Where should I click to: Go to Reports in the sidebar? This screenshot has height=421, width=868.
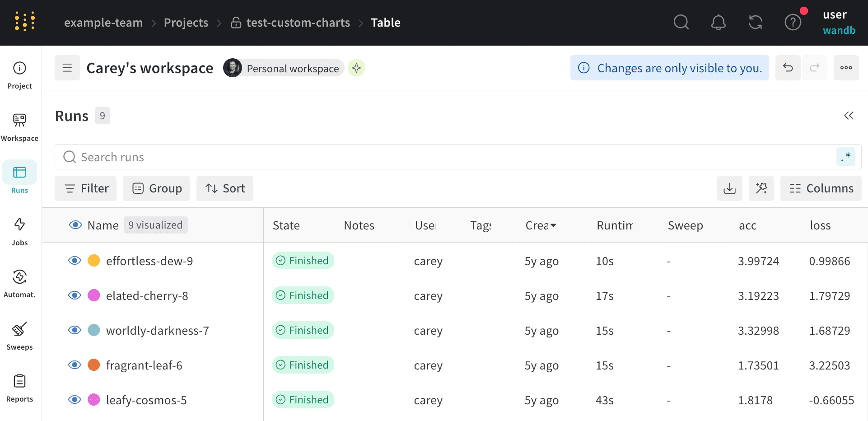coord(19,388)
